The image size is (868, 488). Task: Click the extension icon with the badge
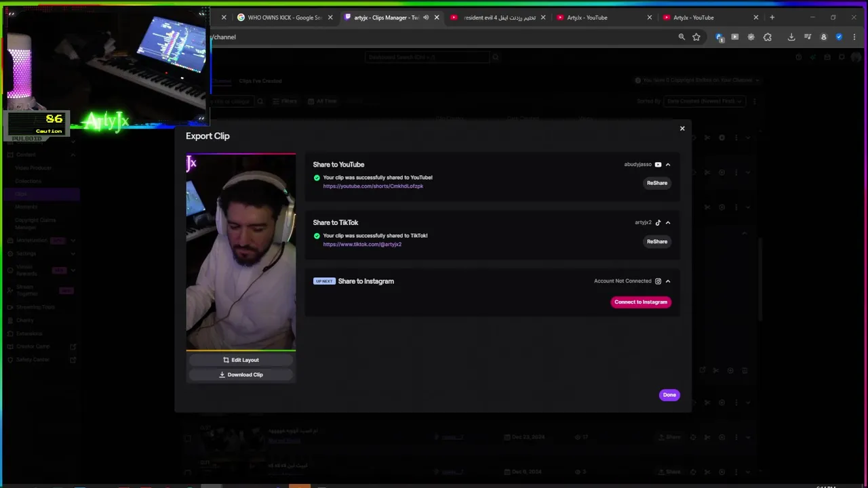coord(719,37)
